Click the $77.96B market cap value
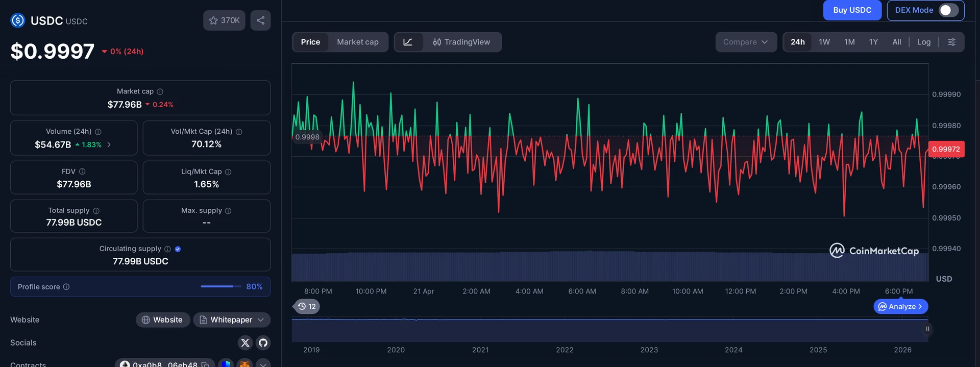This screenshot has width=980, height=367. click(x=125, y=105)
